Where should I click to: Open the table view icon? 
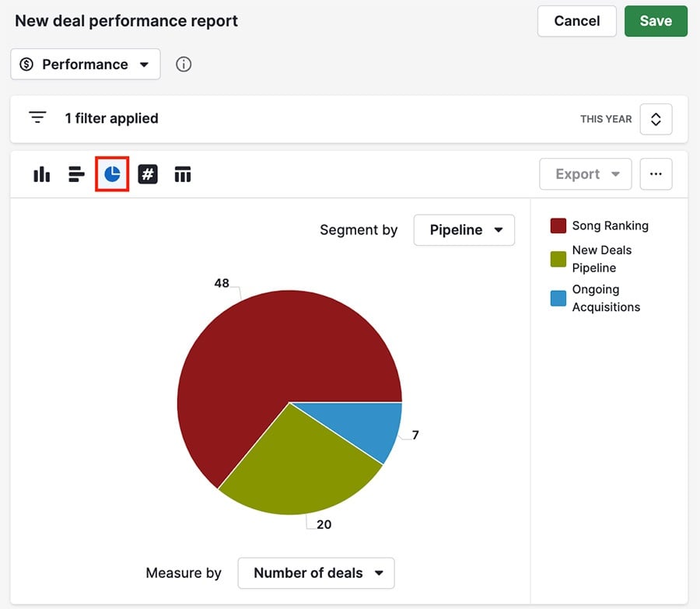click(183, 174)
